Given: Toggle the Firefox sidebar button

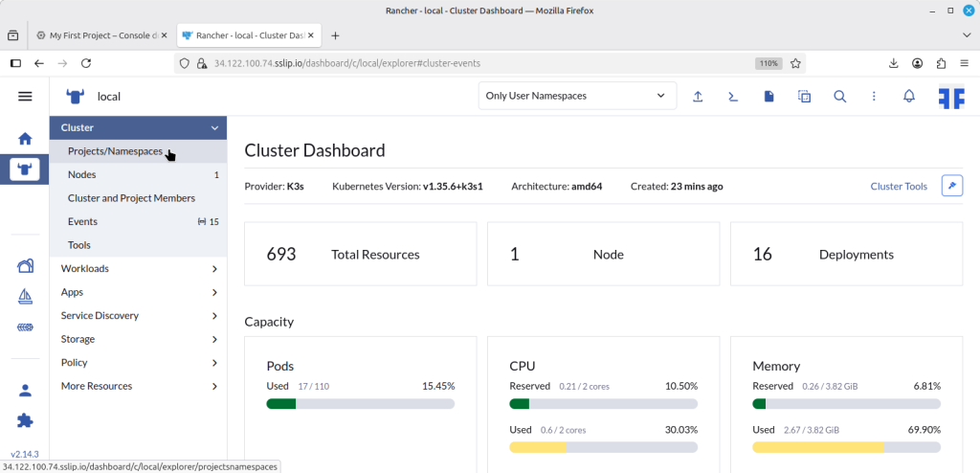Looking at the screenshot, I should coord(16,63).
